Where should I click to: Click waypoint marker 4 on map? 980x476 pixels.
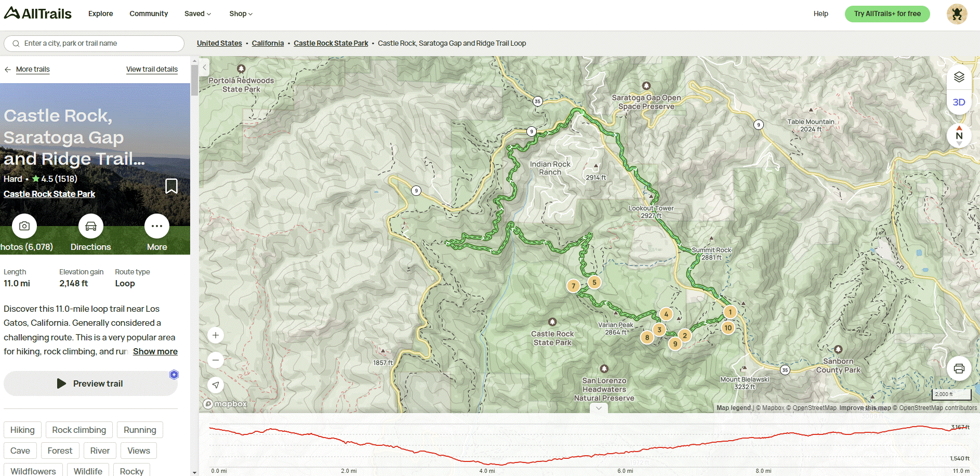666,314
